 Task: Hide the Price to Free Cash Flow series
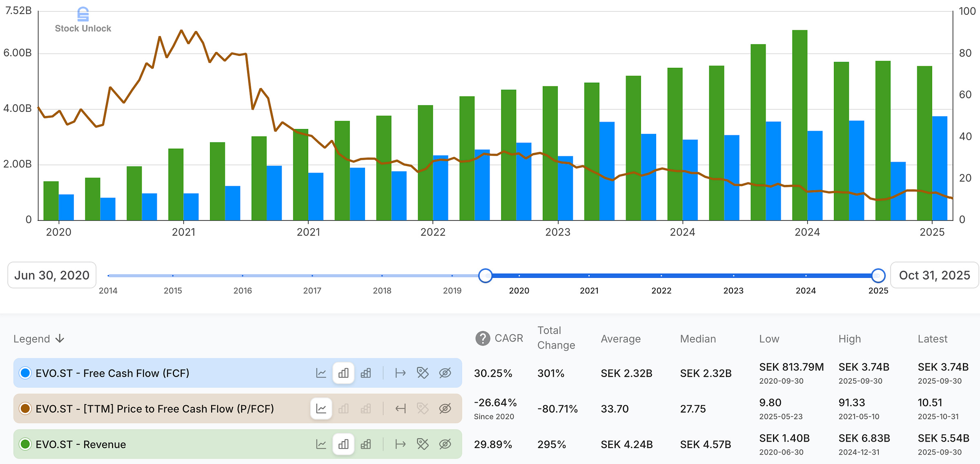pos(445,408)
